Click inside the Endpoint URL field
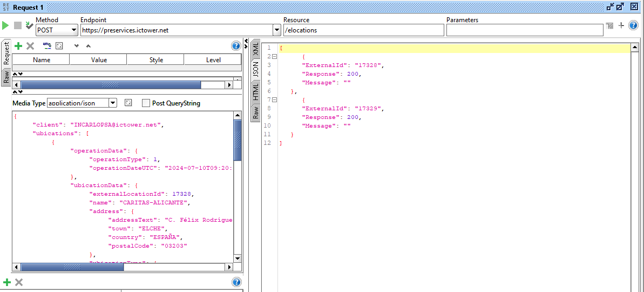Screen dimensions: 644x292 (x=177, y=30)
